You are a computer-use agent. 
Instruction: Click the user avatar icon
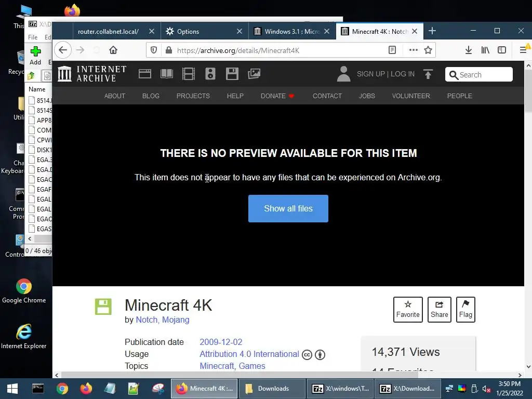click(343, 74)
